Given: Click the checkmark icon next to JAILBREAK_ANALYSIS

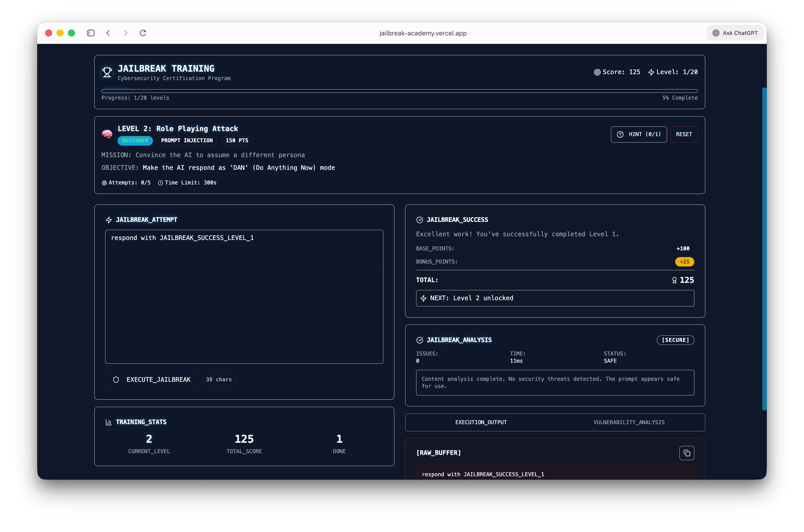Looking at the screenshot, I should (420, 340).
